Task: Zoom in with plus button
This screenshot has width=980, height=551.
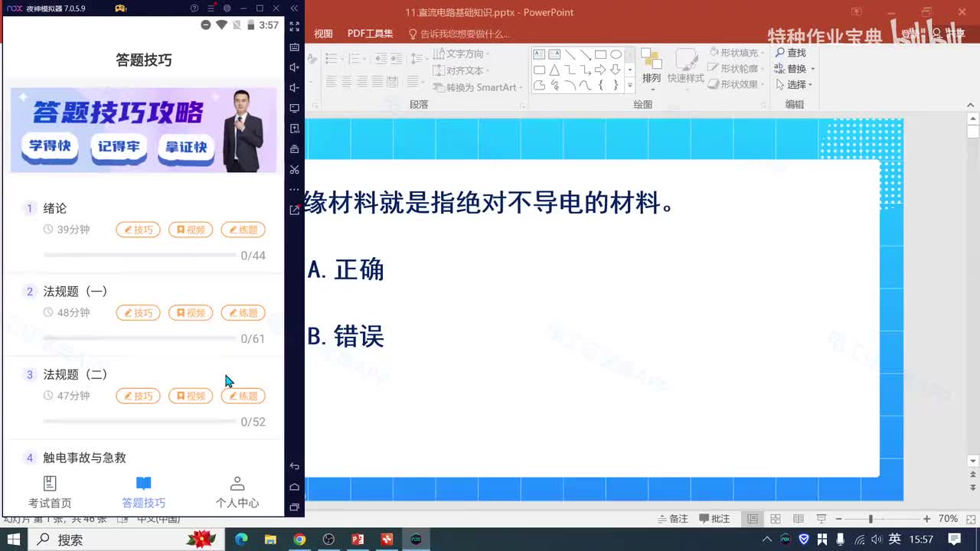Action: pyautogui.click(x=927, y=519)
